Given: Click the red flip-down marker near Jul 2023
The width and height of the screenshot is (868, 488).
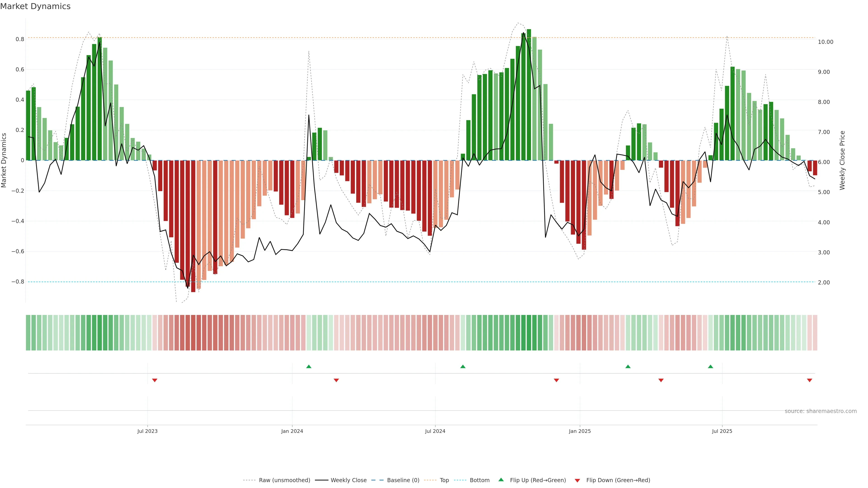Looking at the screenshot, I should click(x=155, y=380).
